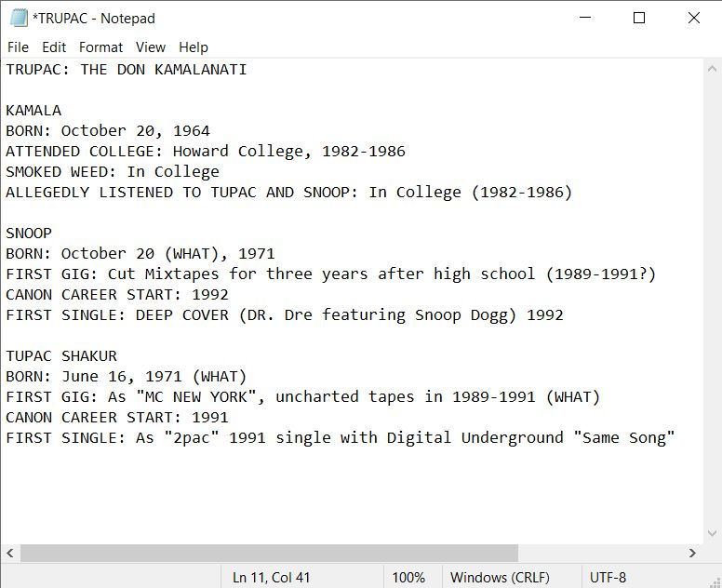The width and height of the screenshot is (722, 588).
Task: Click the Notepad icon in the title bar
Action: point(18,18)
